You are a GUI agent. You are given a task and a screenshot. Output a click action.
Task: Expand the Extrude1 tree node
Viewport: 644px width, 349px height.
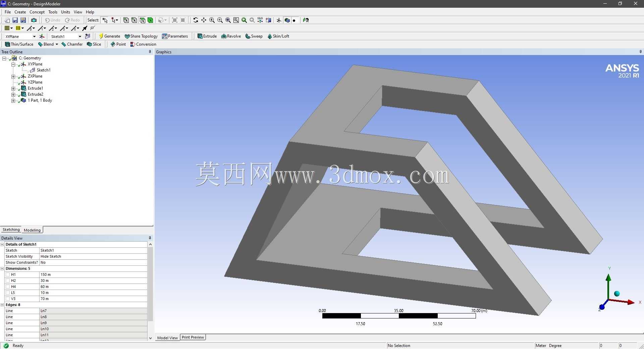[x=13, y=89]
